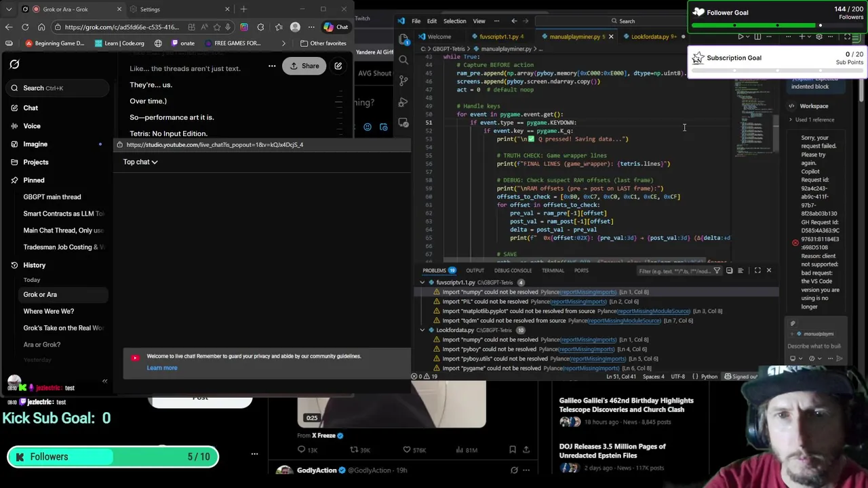
Task: Switch to the TERMINAL panel tab
Action: click(x=553, y=270)
